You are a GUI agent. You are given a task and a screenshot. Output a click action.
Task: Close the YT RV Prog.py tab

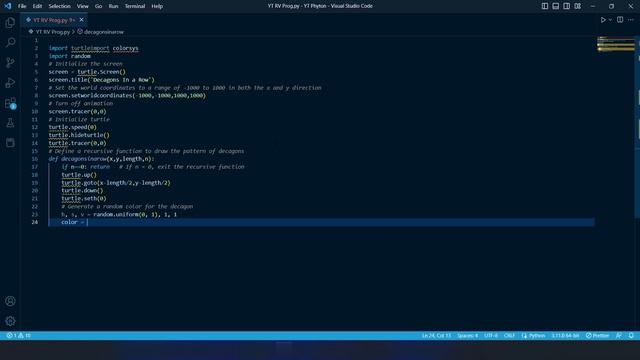[82, 20]
